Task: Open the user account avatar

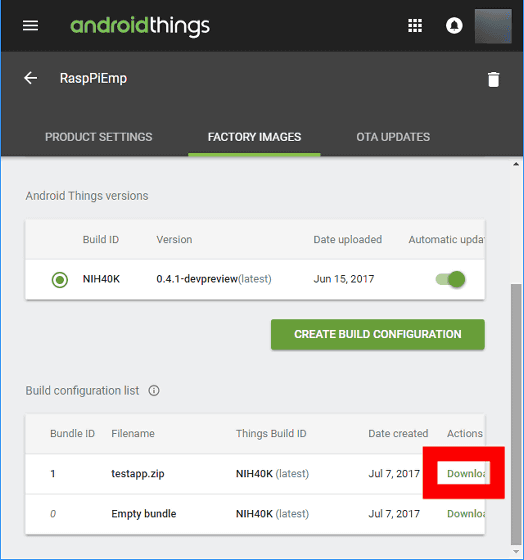Action: click(x=493, y=26)
